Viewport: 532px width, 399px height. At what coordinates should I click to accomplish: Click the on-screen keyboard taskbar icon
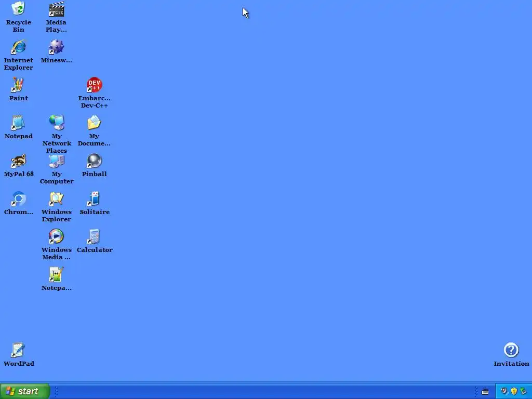coord(485,392)
